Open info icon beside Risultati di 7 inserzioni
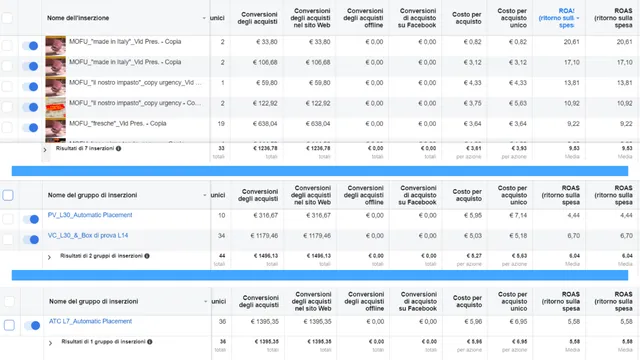Viewport: 640px width, 360px height. pos(118,149)
